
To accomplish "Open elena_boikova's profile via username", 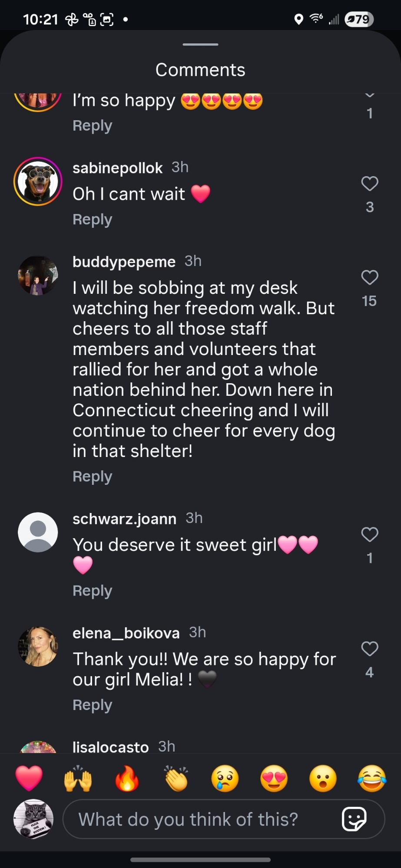I will pyautogui.click(x=126, y=633).
